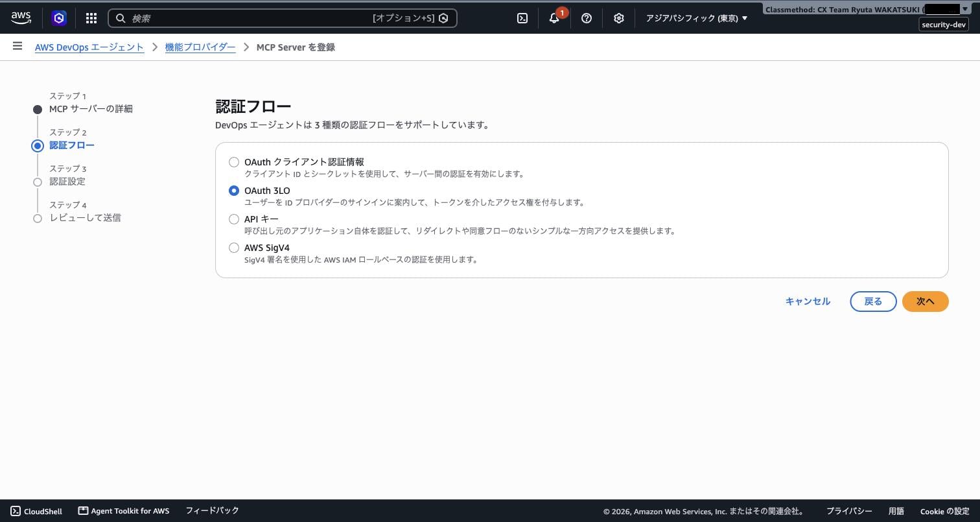Open the アジアパシフィック (東京) region dropdown
980x522 pixels.
click(697, 18)
